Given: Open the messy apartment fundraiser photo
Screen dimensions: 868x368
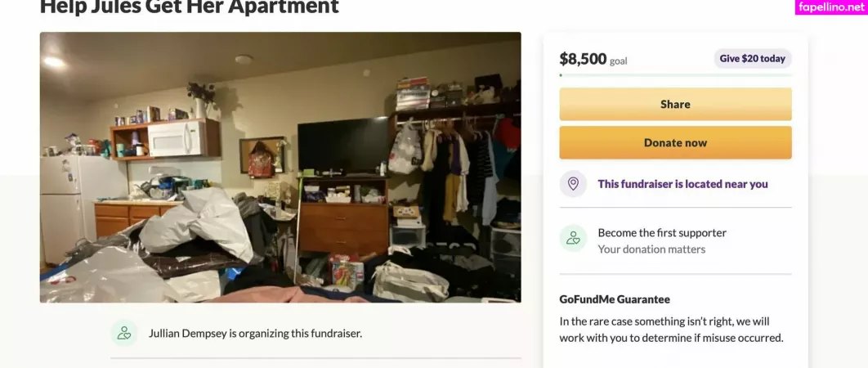Looking at the screenshot, I should [x=280, y=168].
